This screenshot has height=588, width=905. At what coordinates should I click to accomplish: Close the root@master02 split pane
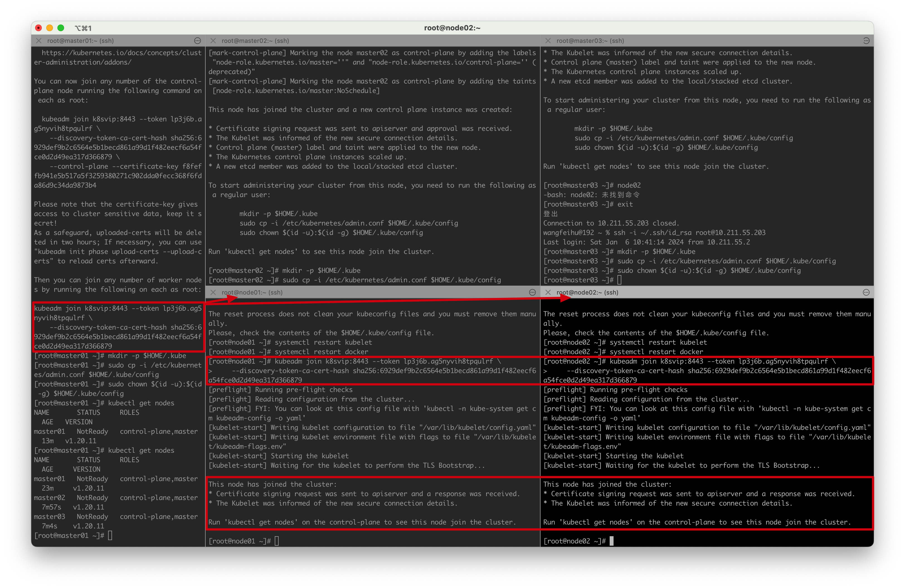(x=213, y=41)
